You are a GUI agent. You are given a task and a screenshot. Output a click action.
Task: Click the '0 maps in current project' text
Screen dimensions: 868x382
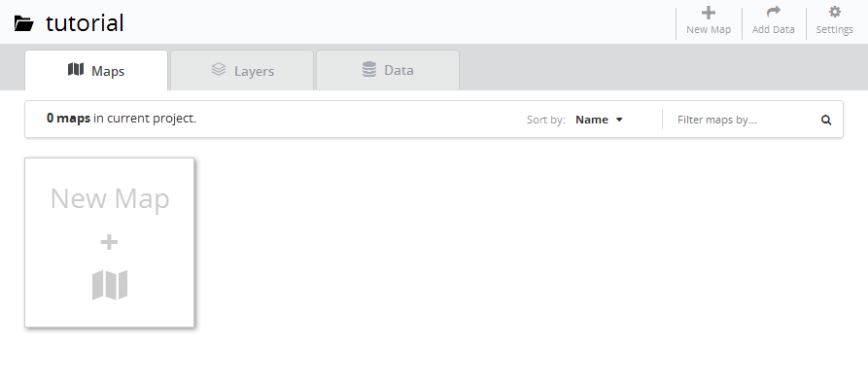click(122, 119)
